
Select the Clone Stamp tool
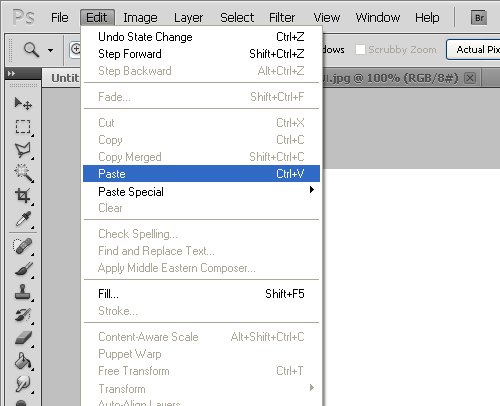point(23,292)
